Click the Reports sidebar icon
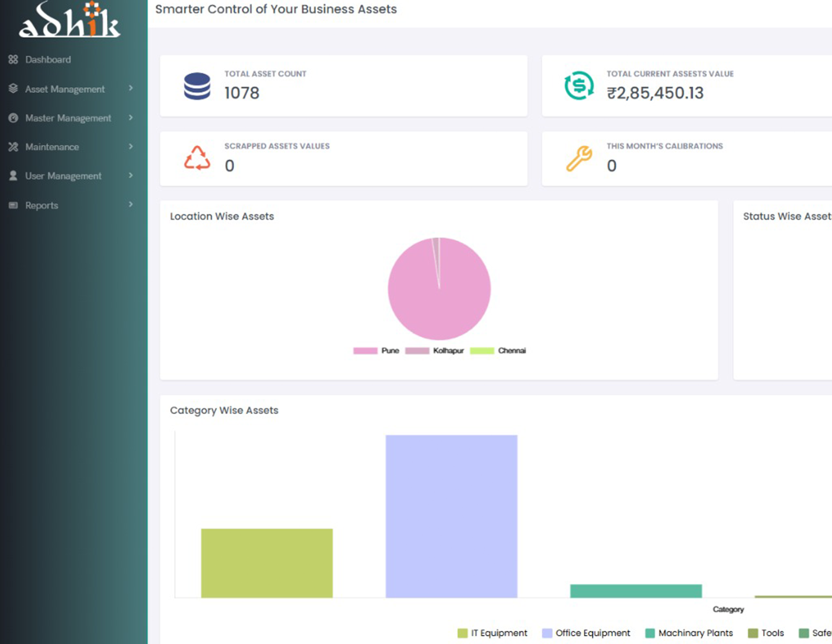832x644 pixels. coord(13,205)
